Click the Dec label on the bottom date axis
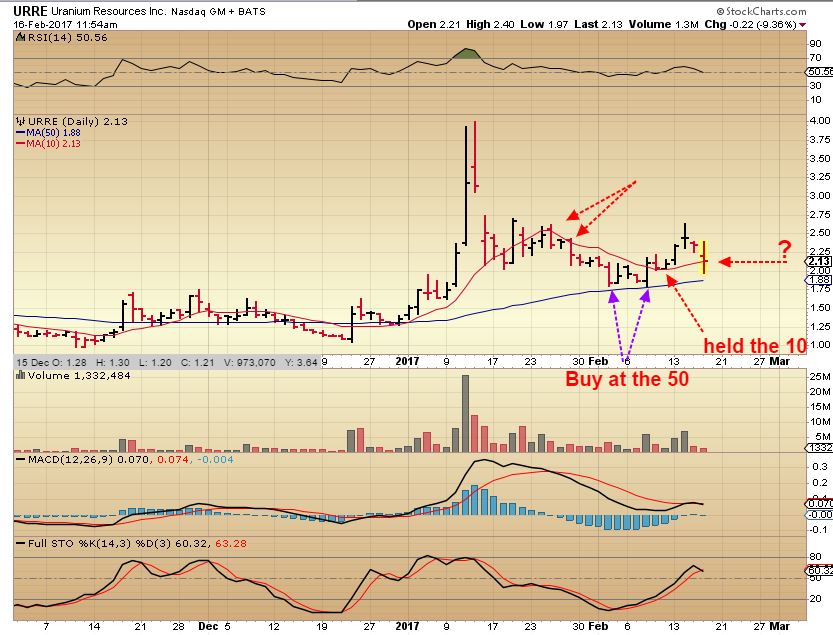Screen dimensions: 833x635 (x=208, y=626)
